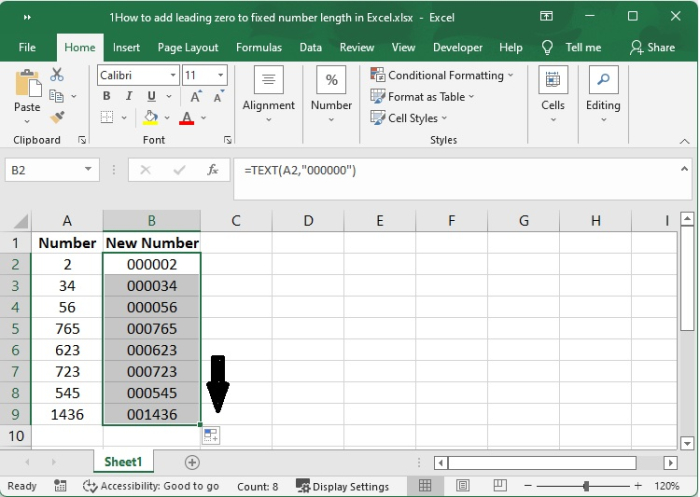Click the Cut scissors icon

pos(56,75)
